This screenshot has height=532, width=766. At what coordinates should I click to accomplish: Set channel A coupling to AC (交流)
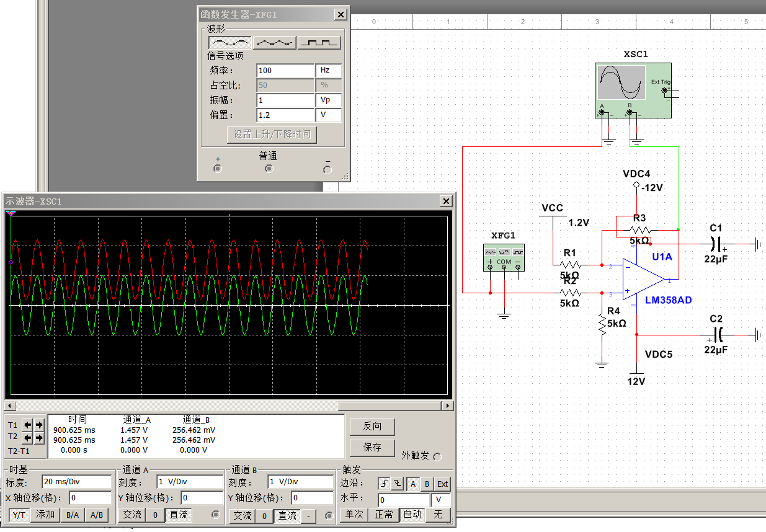(x=132, y=515)
